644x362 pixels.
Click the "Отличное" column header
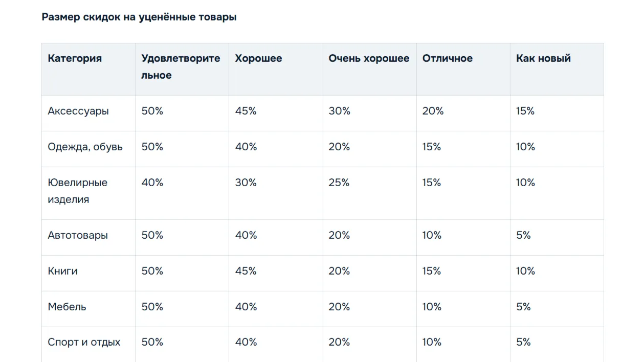[x=447, y=58]
